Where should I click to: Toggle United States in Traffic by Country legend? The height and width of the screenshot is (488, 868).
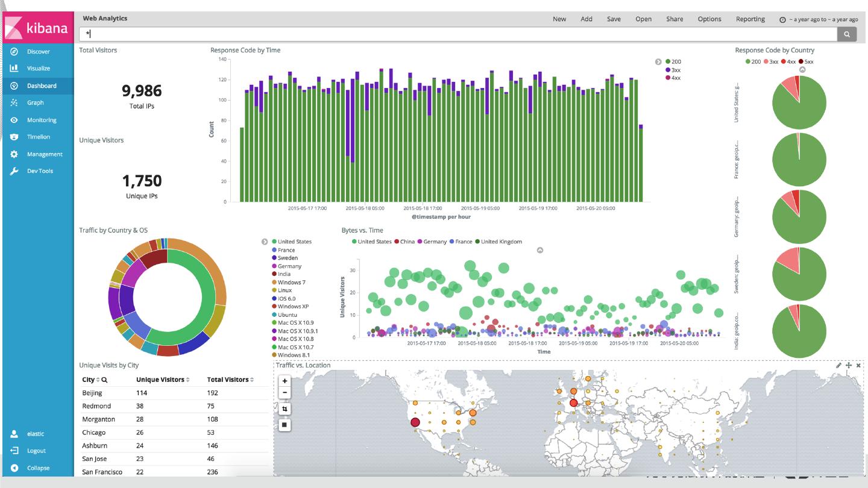pos(275,242)
